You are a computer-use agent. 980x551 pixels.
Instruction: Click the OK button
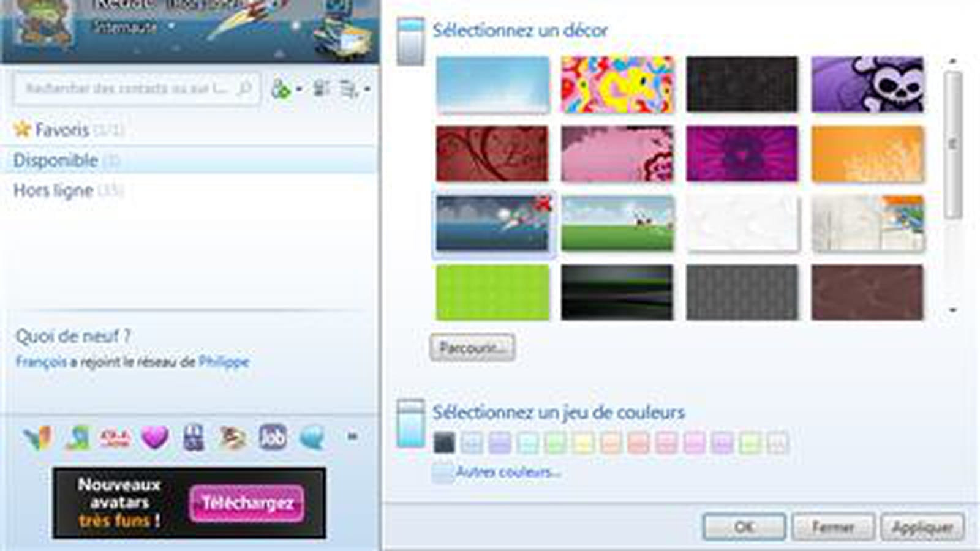click(744, 527)
